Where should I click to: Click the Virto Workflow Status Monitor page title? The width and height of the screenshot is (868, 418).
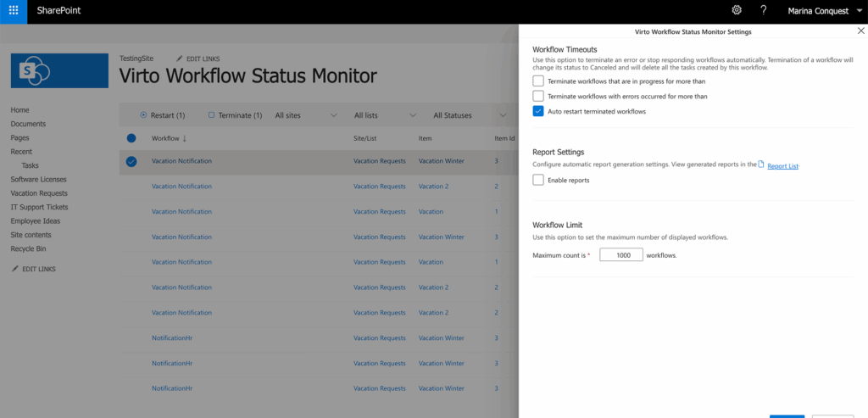248,75
